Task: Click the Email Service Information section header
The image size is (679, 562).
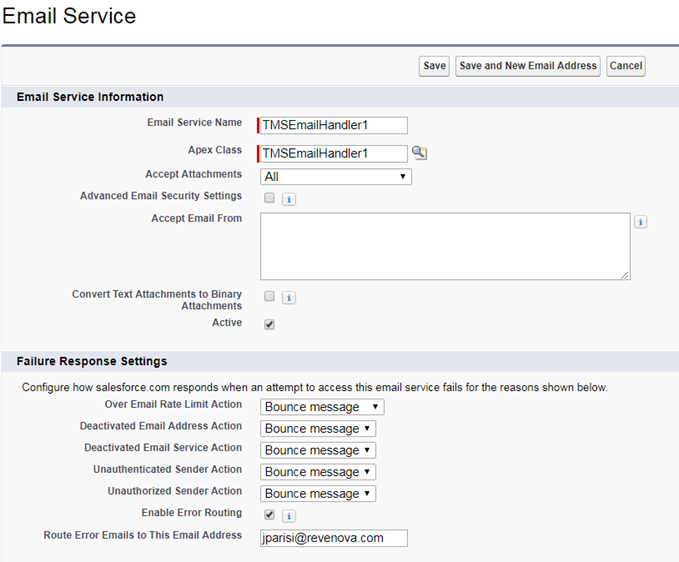Action: [x=90, y=97]
